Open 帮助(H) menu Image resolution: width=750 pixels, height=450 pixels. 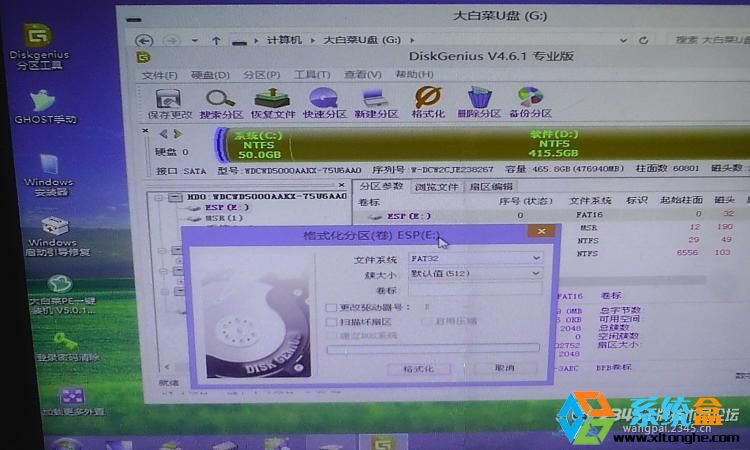(x=414, y=74)
